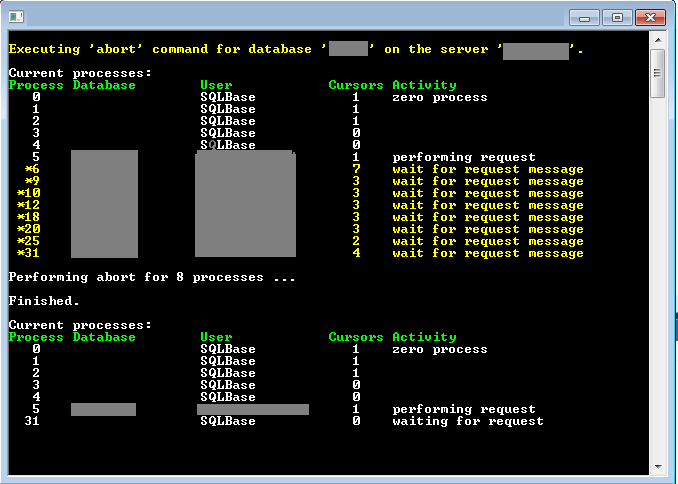
Task: Click process '31' in the second list
Action: tap(32, 421)
